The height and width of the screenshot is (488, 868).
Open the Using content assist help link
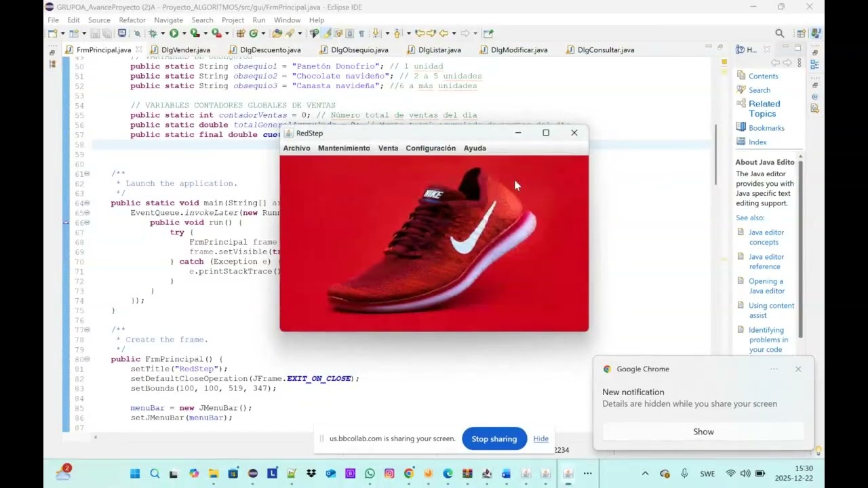tap(771, 310)
